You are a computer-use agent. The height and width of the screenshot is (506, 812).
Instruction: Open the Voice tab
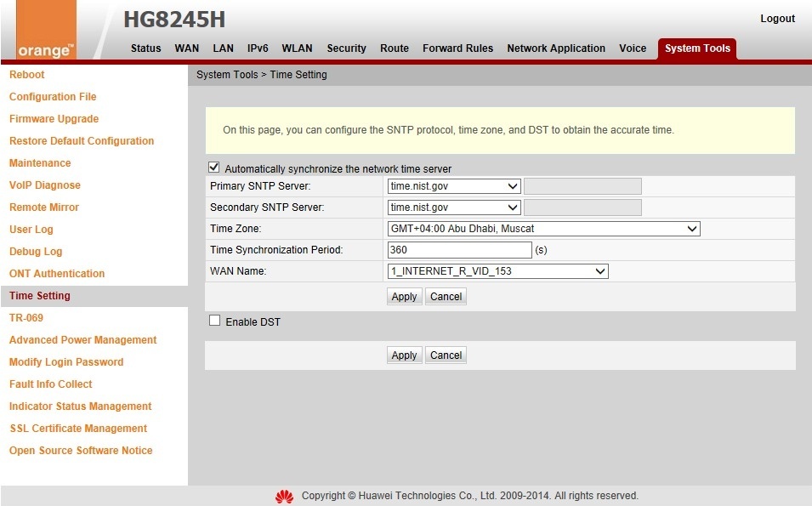click(633, 48)
